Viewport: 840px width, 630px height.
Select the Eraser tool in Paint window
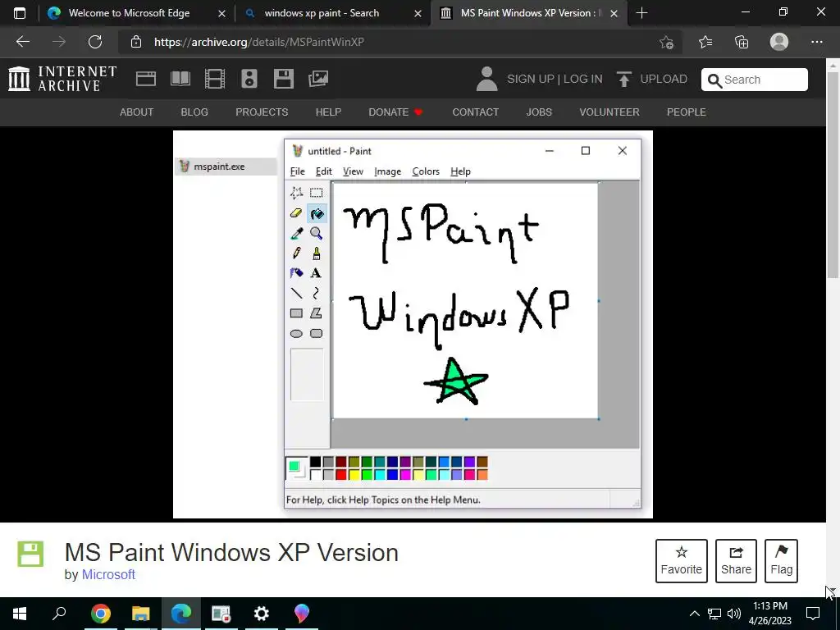(296, 214)
